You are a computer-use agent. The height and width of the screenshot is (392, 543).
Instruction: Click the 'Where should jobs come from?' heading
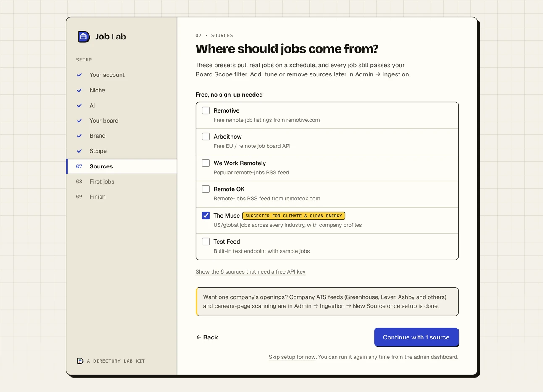click(x=287, y=49)
